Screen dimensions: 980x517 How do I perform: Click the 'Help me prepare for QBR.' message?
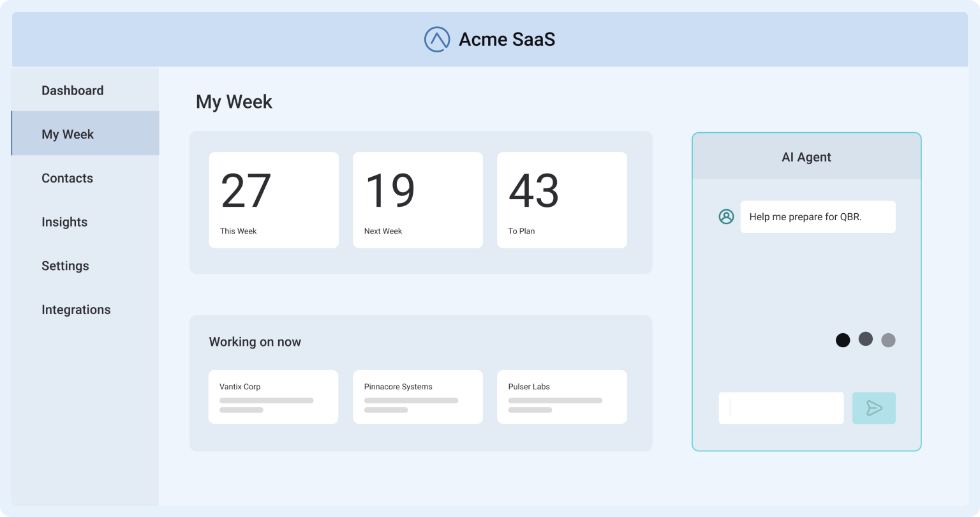818,217
